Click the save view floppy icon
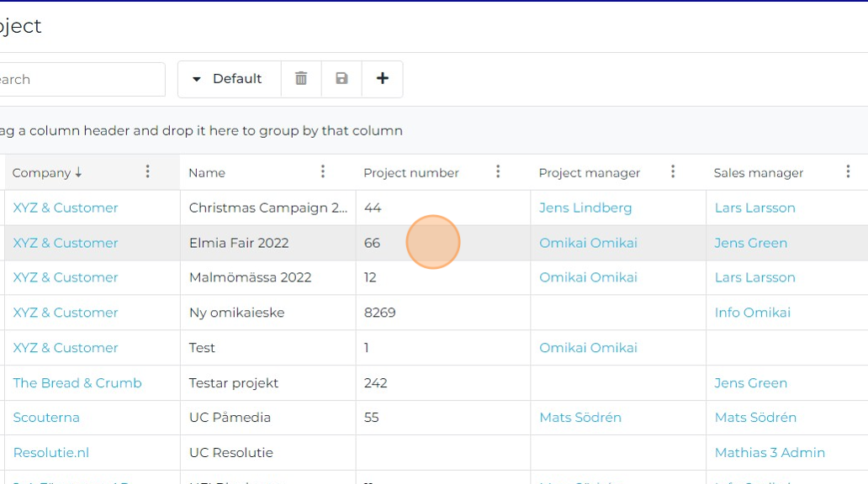Screen dimensions: 868x484 [x=341, y=79]
